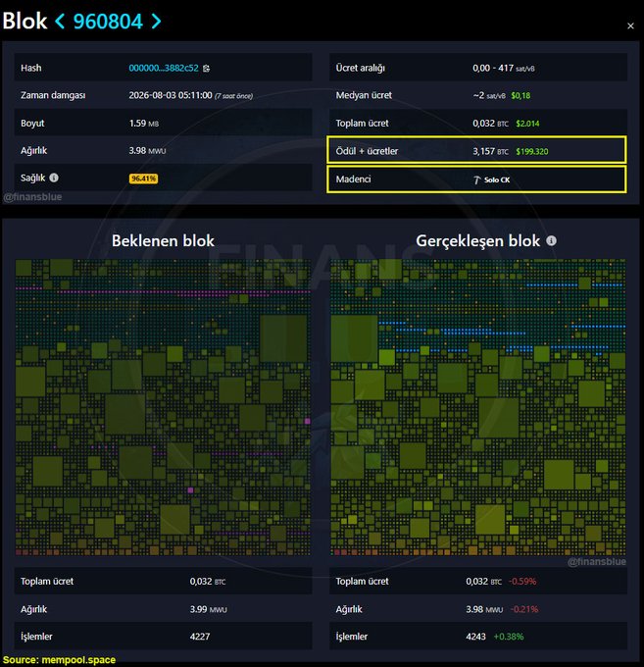The image size is (644, 667).
Task: Click the Solo CK pickaxe icon
Action: (x=476, y=180)
